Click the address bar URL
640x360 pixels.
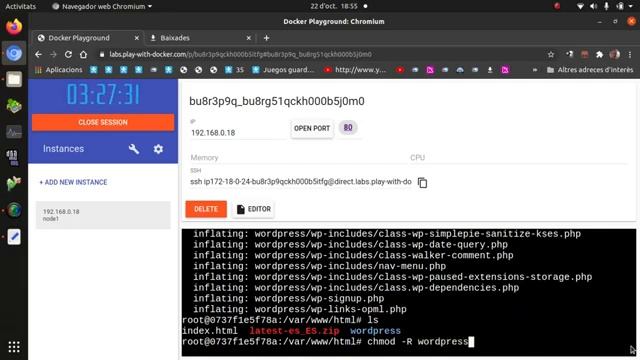coord(240,54)
